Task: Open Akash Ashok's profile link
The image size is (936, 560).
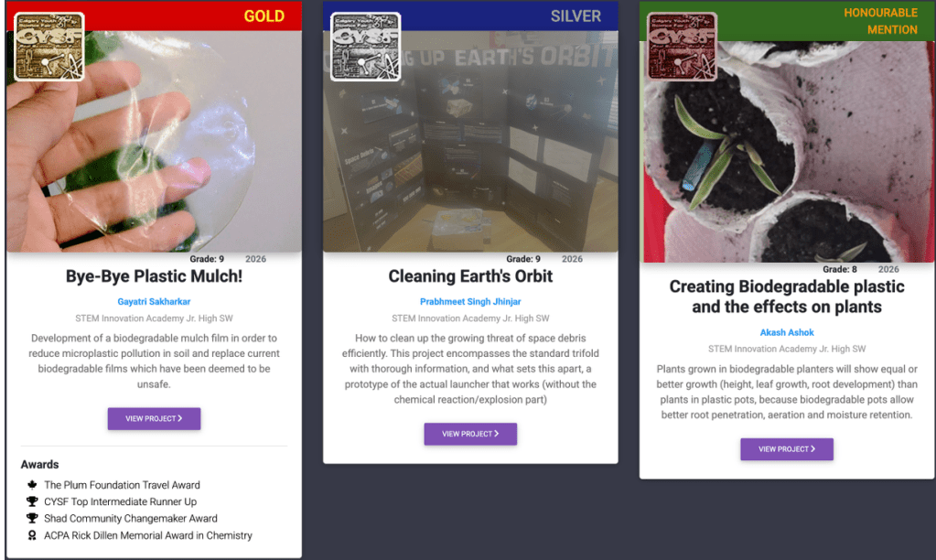Action: click(787, 332)
